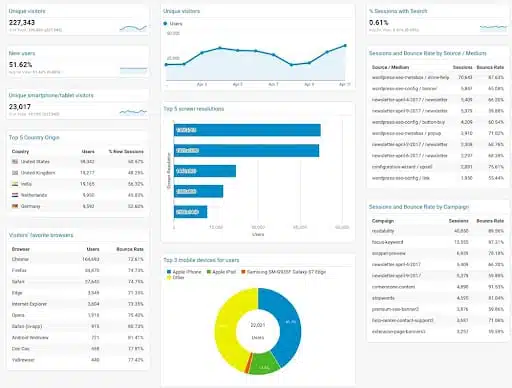Image resolution: width=512 pixels, height=388 pixels.
Task: Open the New users sparkline beside 51.62%
Action: click(133, 70)
